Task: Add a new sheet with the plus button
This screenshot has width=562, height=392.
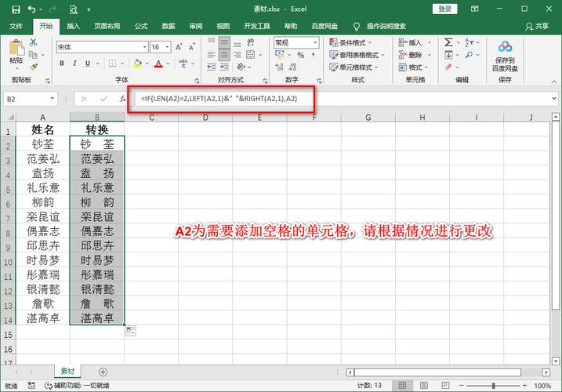Action: [x=103, y=372]
